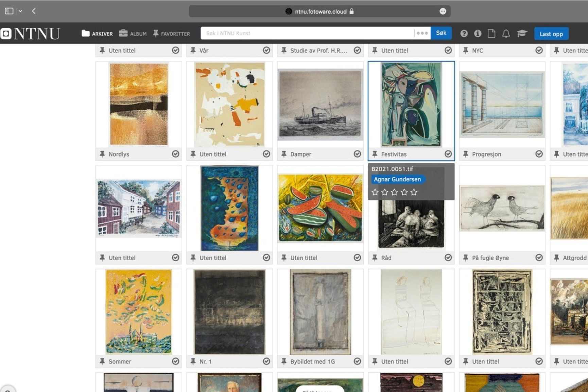Click the Søk search button
This screenshot has height=392, width=588.
(441, 33)
